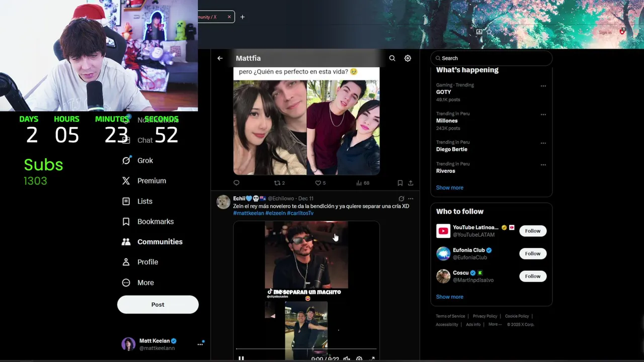This screenshot has height=362, width=644.
Task: Open Privacy Policy link
Action: pos(485,316)
